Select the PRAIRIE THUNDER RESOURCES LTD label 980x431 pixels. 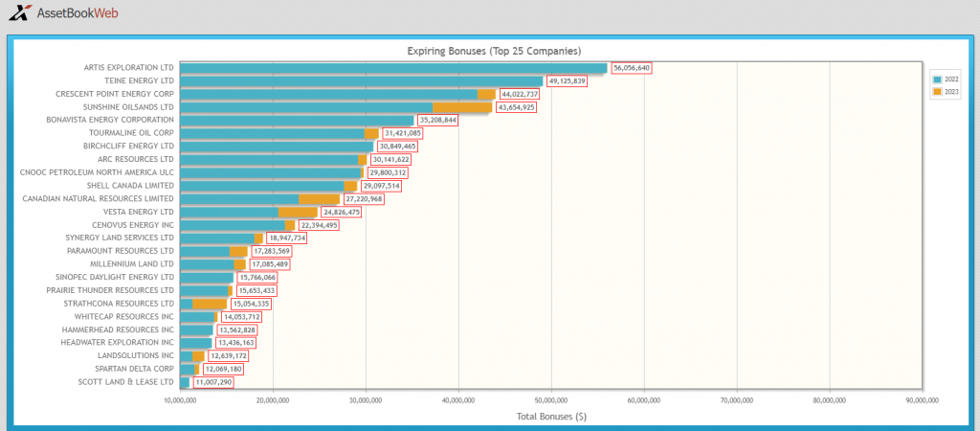(x=111, y=290)
